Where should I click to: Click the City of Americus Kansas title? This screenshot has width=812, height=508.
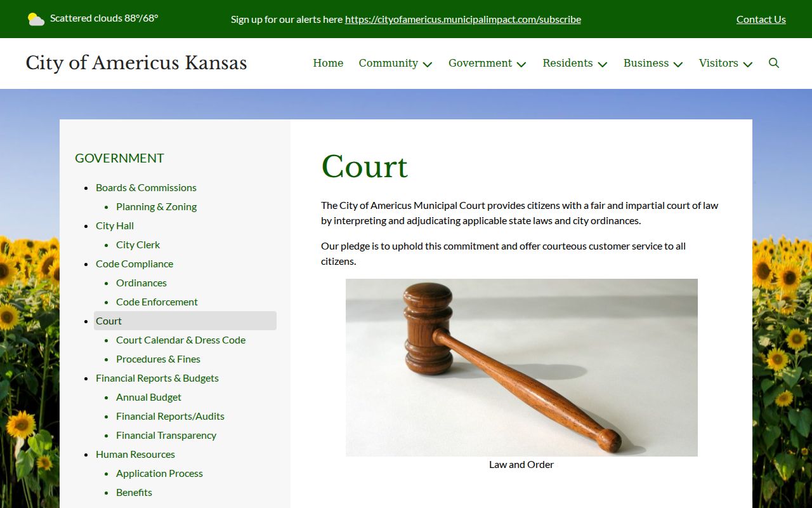click(136, 63)
